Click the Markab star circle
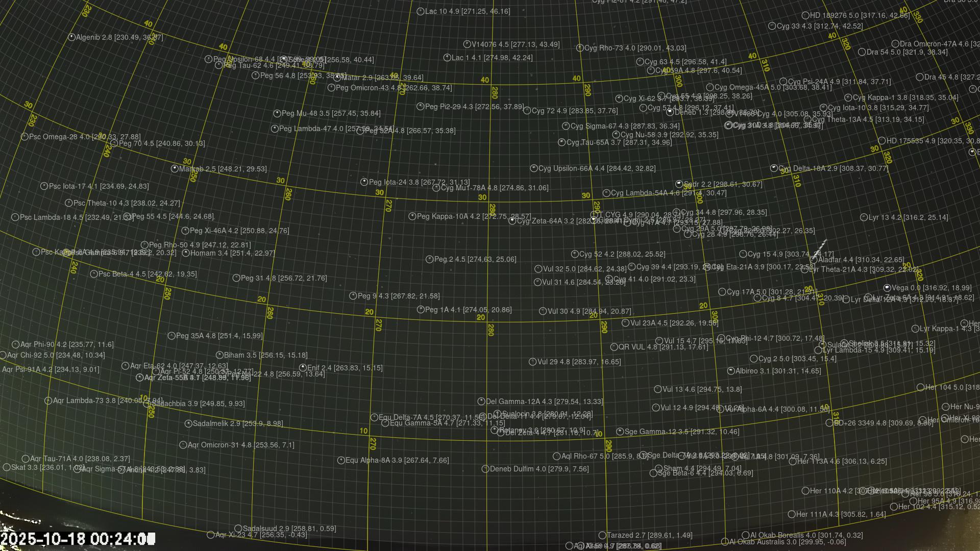Image resolution: width=980 pixels, height=551 pixels. pos(175,169)
